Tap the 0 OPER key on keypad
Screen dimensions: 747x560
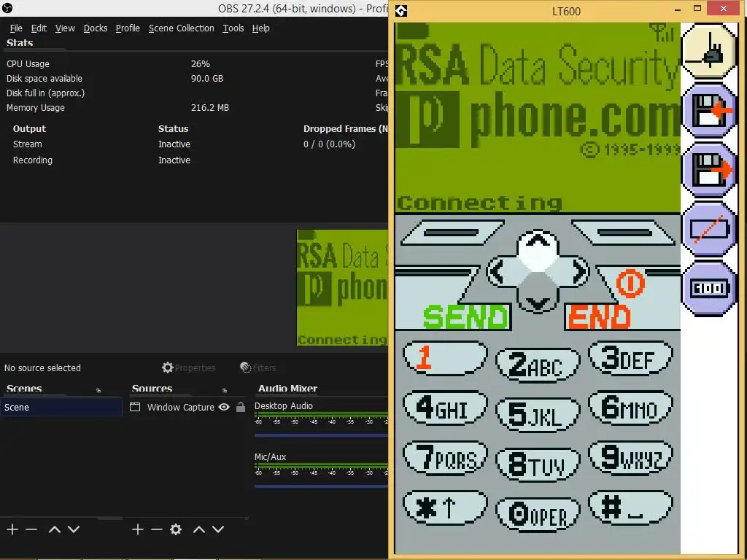tap(538, 515)
